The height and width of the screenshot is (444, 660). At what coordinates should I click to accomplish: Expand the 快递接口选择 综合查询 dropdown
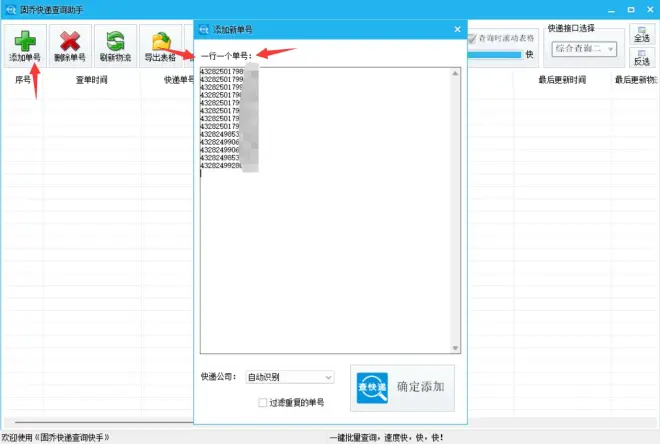coord(585,49)
